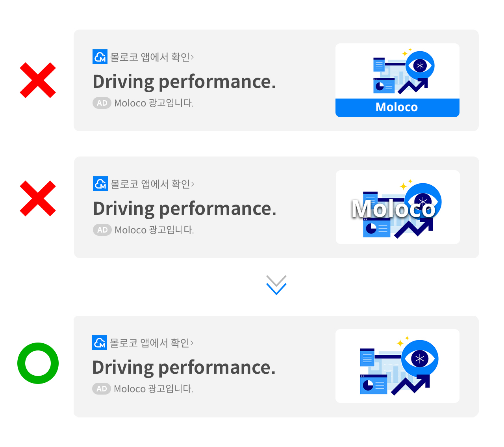Select the clean thumbnail in the green-circle ad
Screen dimensions: 504x447
click(397, 366)
